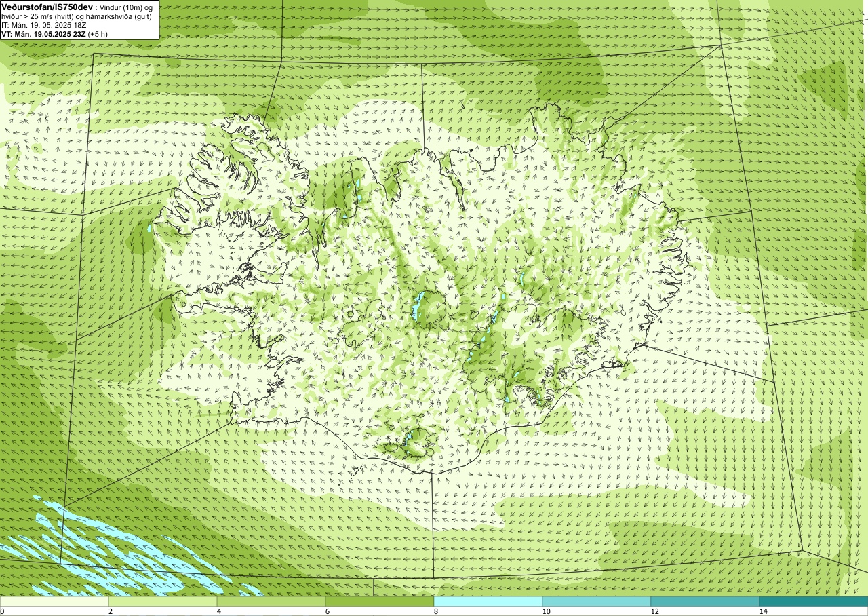The height and width of the screenshot is (616, 868).
Task: Click the '8' tick label on the color scale
Action: pyautogui.click(x=435, y=611)
